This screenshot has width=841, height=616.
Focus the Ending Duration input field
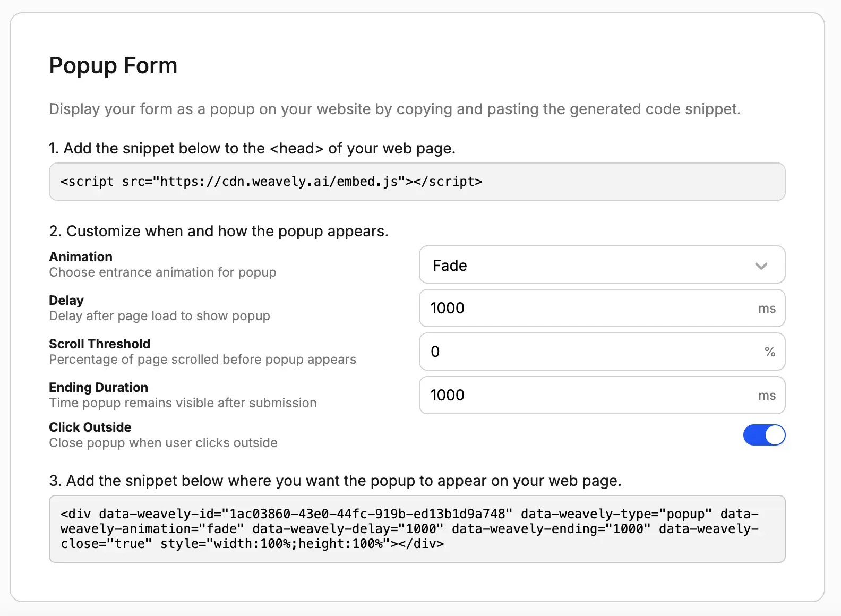tap(602, 395)
